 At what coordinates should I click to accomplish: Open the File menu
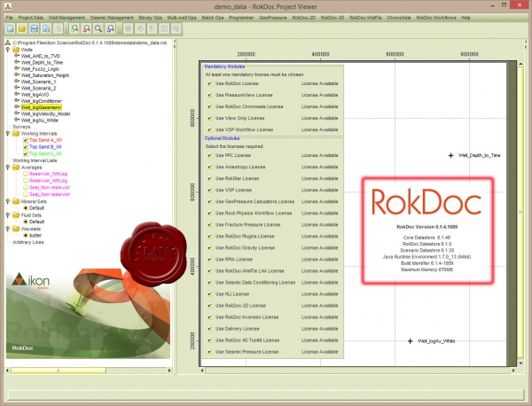pyautogui.click(x=9, y=18)
